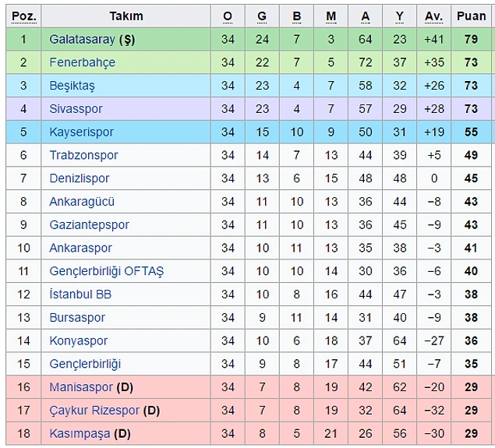Open the Galatasaray team link
Screen dimensions: 495x448
click(x=82, y=40)
